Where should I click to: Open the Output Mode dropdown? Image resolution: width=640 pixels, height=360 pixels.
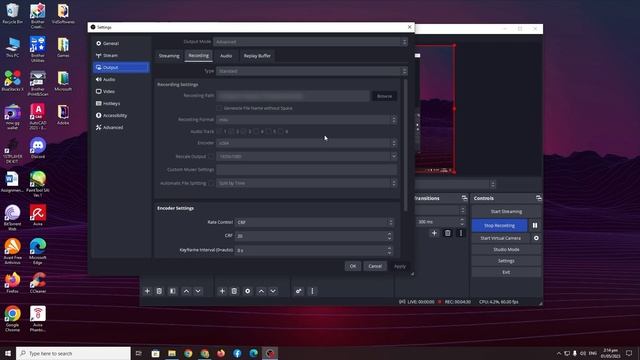pos(311,42)
